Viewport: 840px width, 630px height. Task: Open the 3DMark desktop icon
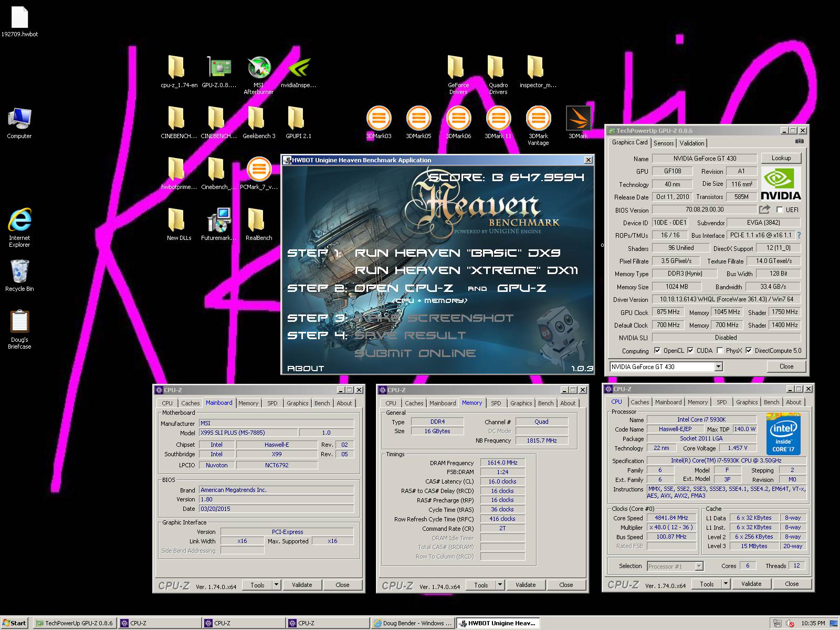[x=578, y=122]
